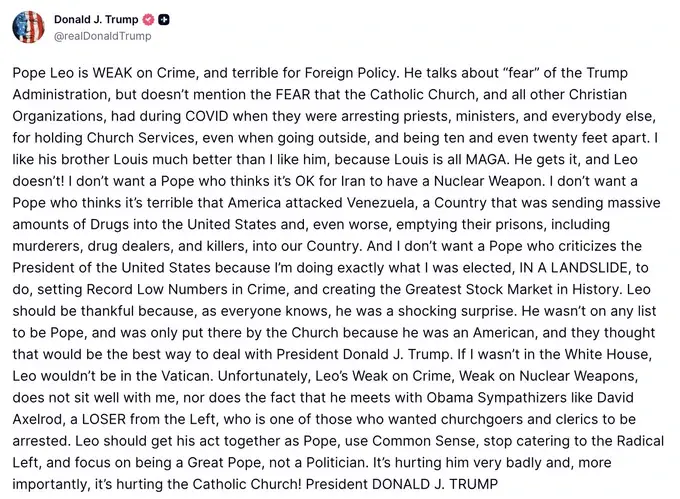Open the Donald J. Trump display name
The width and height of the screenshot is (680, 499).
[96, 20]
